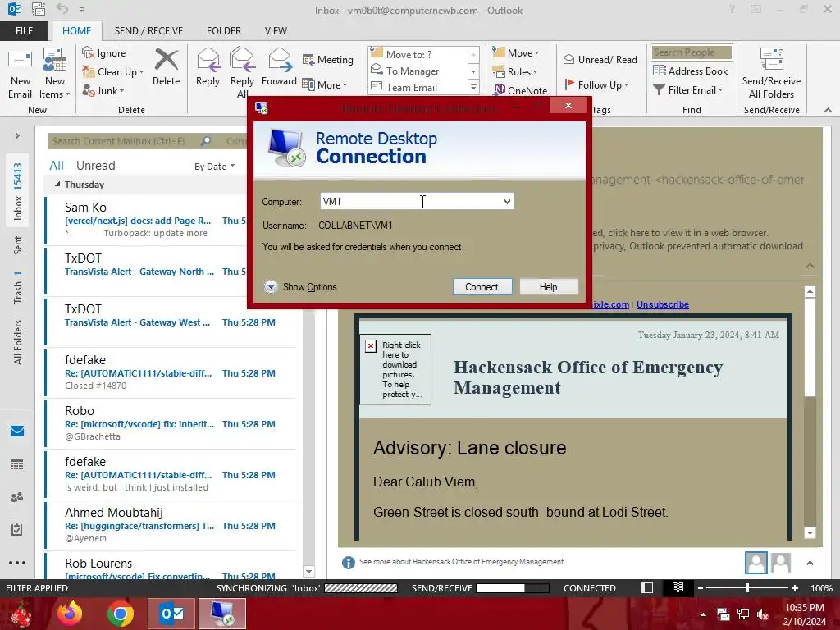Adjust the zoom slider

[x=746, y=588]
